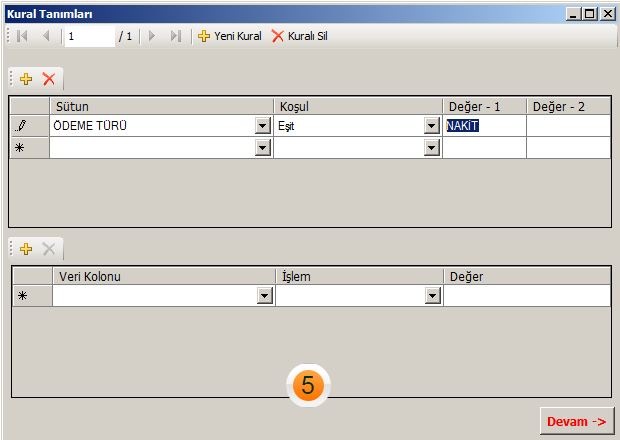
Task: Add a new condition row with the yellow plus
Action: coord(26,79)
